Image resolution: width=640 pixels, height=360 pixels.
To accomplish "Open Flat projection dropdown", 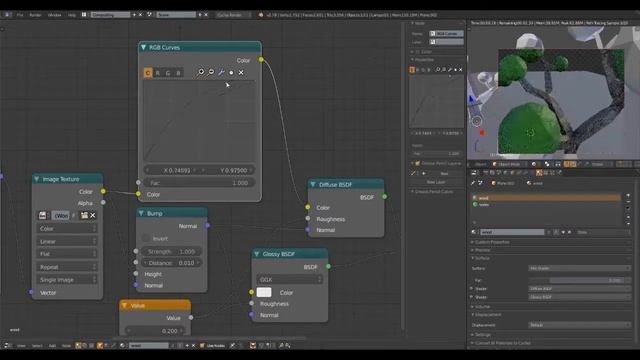I will [67, 254].
